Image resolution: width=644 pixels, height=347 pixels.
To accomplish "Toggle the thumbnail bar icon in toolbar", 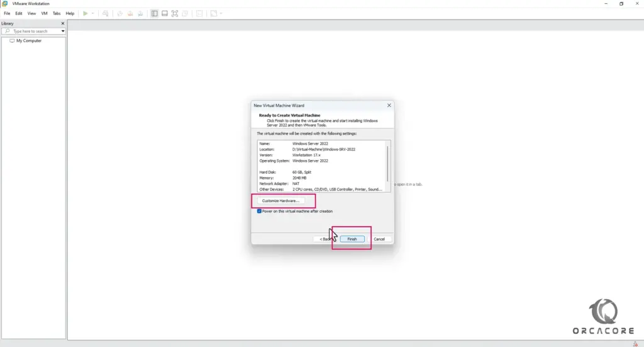I will [165, 14].
